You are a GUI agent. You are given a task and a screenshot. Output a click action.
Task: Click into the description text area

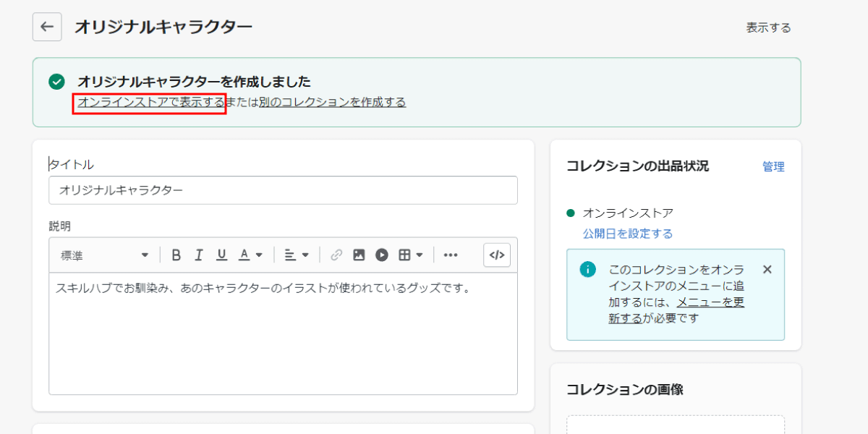283,333
